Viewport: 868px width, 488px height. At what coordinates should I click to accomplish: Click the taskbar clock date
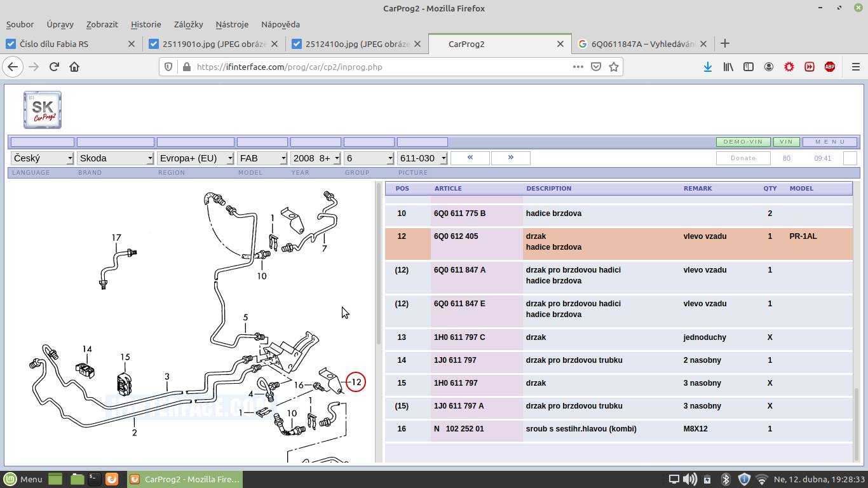tap(820, 479)
